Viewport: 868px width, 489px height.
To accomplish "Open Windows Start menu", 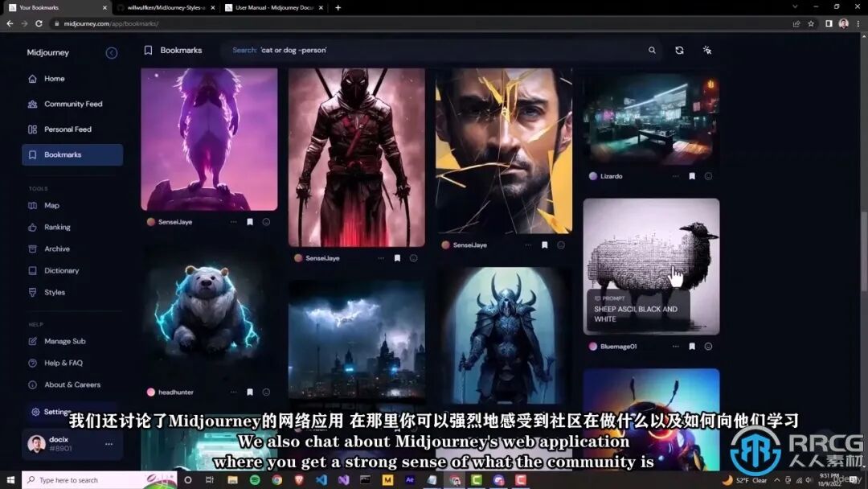I will [10, 479].
